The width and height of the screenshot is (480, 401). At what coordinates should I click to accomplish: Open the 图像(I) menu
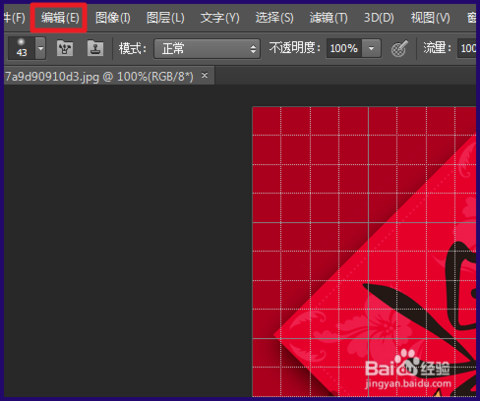pos(113,18)
